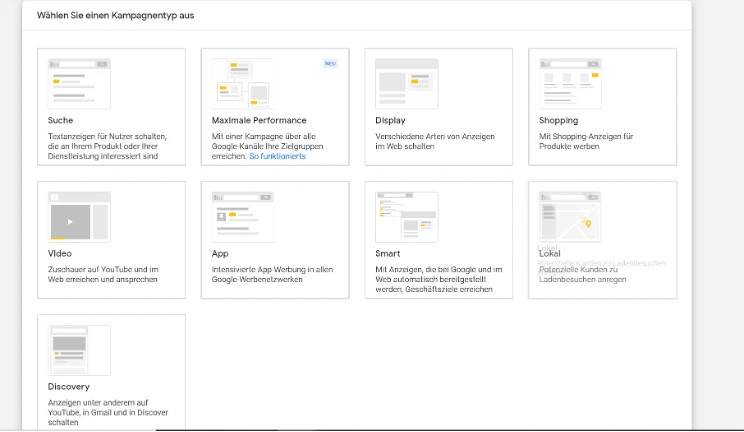This screenshot has width=744, height=432.
Task: Choose the Discovery card title
Action: [68, 387]
